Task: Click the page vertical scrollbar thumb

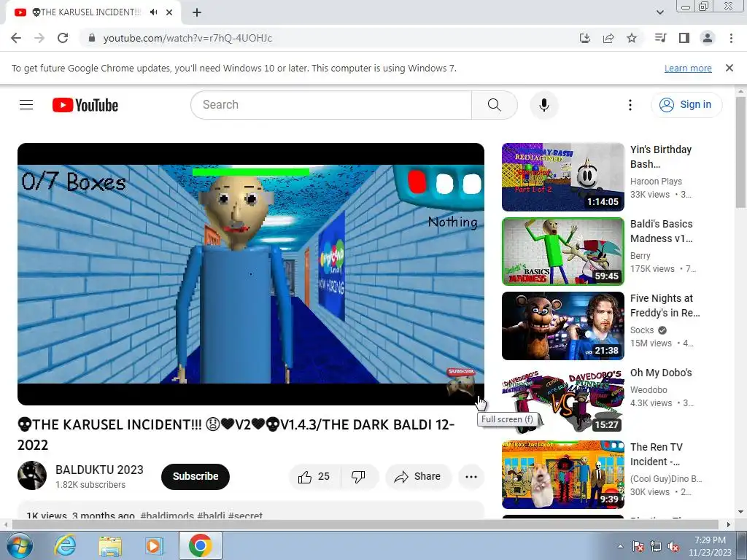Action: coord(740,152)
